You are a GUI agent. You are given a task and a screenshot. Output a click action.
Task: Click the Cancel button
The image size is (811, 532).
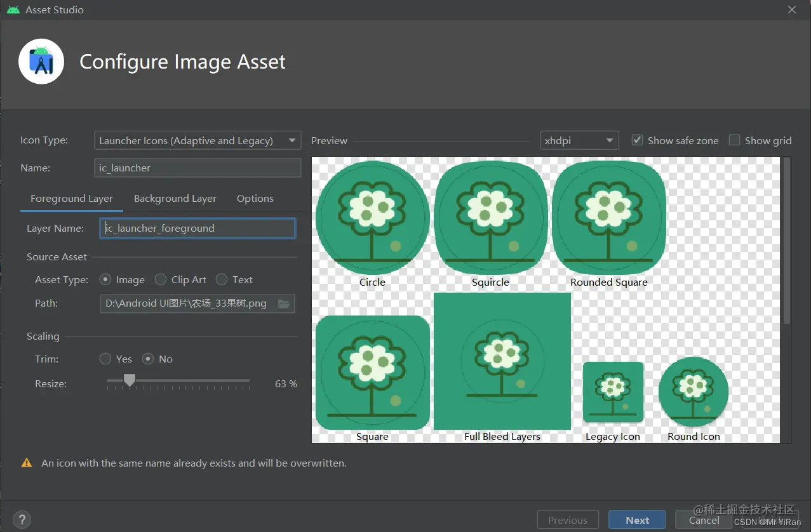coord(704,520)
